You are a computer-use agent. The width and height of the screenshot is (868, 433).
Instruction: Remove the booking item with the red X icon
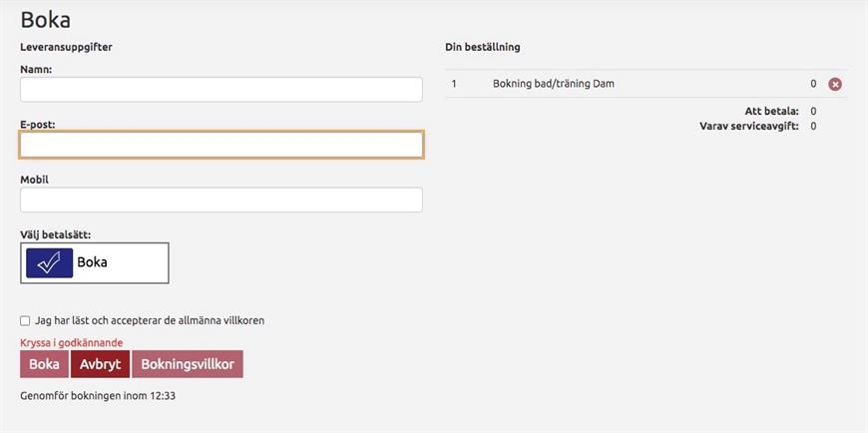(835, 84)
